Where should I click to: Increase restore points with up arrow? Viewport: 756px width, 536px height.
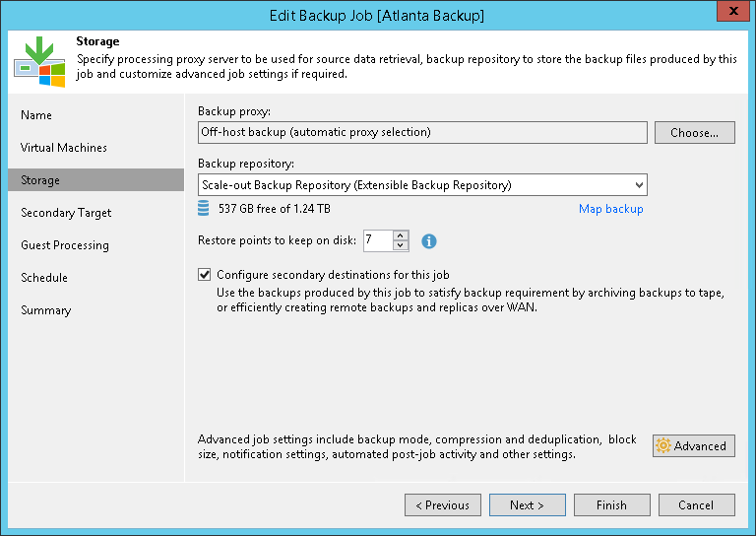click(400, 235)
